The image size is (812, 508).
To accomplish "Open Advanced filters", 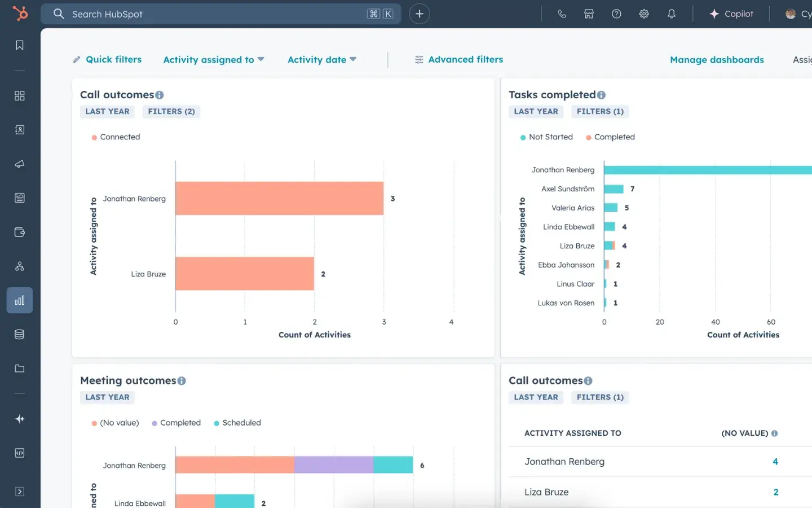I will (x=459, y=60).
